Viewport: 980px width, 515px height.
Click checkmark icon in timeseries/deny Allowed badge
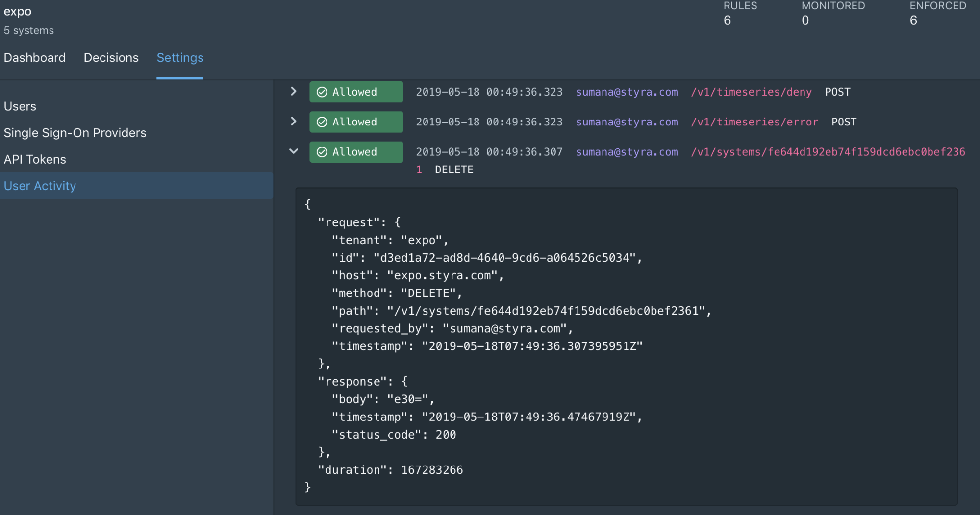pos(322,92)
